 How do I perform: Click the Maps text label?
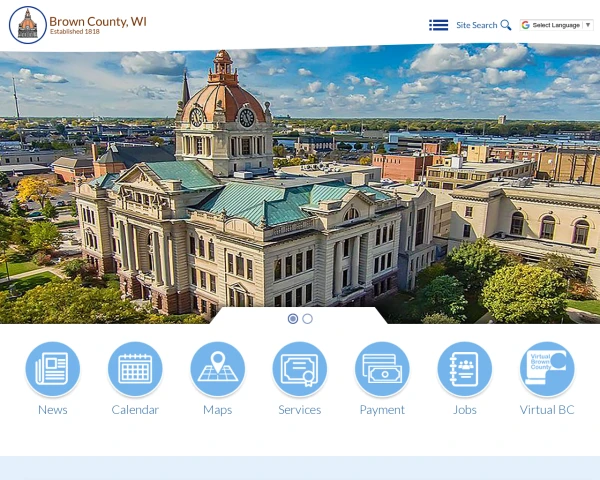click(218, 410)
